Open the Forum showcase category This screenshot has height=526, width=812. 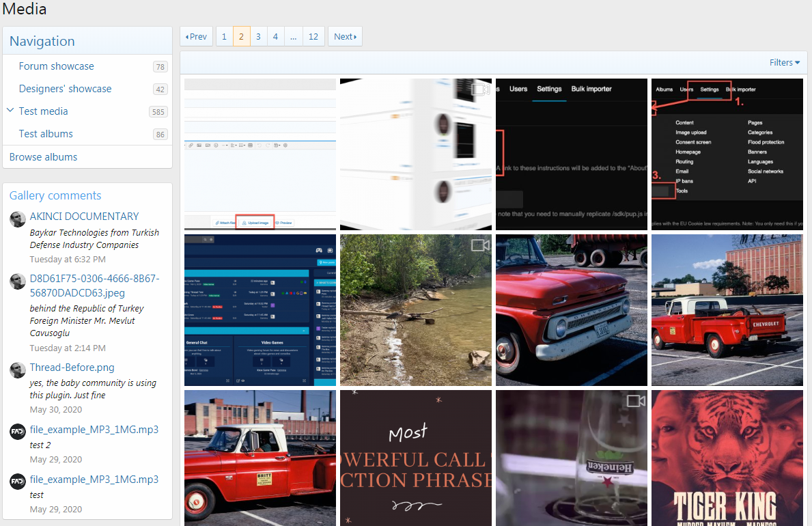tap(56, 66)
